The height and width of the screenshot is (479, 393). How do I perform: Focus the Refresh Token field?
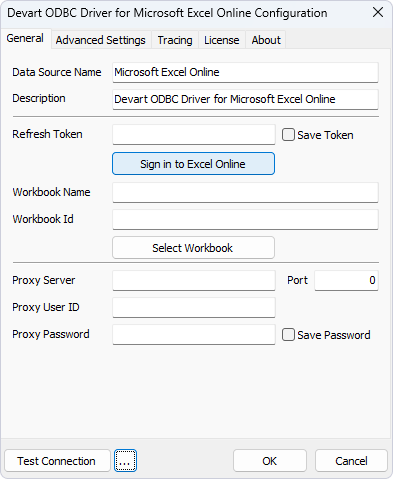(x=194, y=135)
